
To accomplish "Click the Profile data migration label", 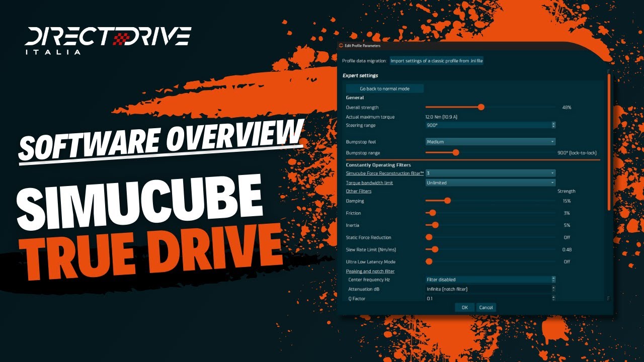I will [365, 61].
